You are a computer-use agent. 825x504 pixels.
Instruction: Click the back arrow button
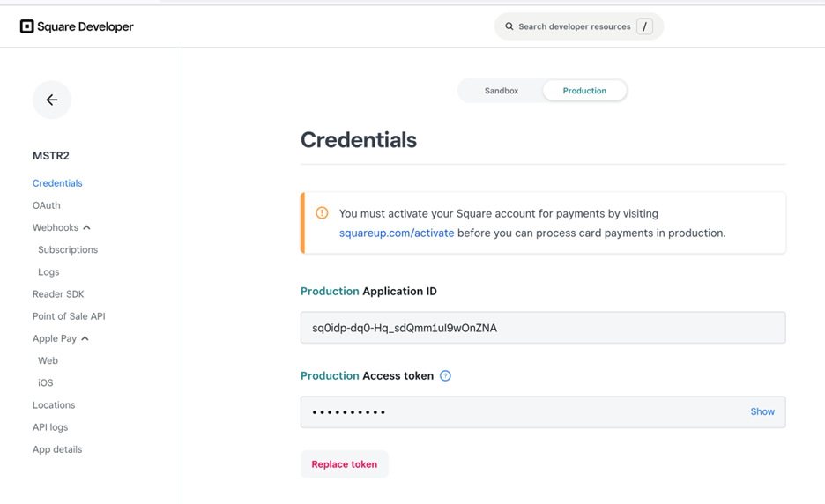tap(52, 100)
